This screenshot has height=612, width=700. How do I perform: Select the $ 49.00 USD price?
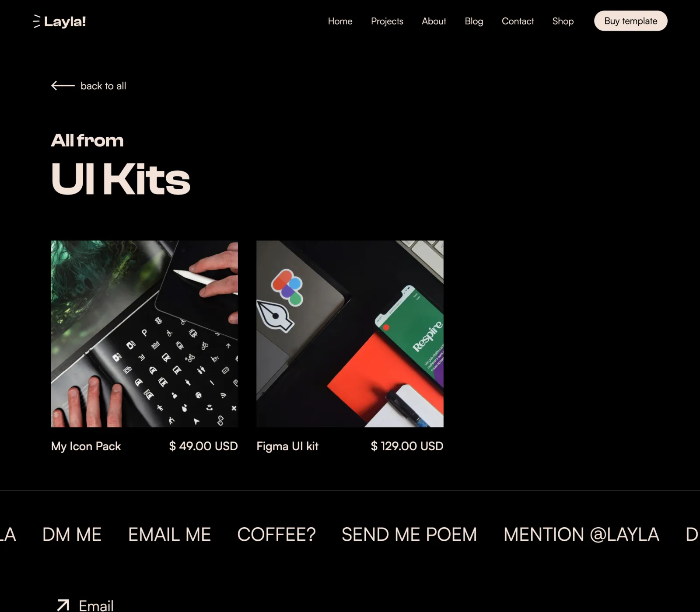[x=203, y=446]
